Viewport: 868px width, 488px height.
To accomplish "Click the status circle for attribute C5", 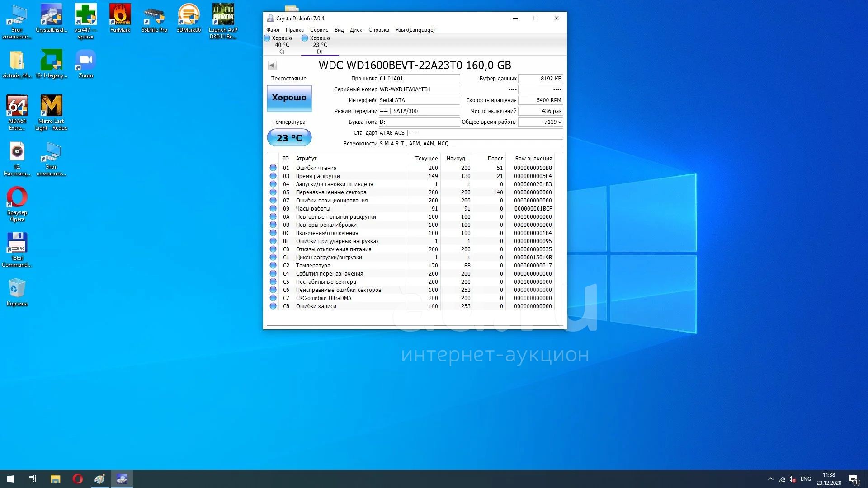I will pyautogui.click(x=273, y=282).
